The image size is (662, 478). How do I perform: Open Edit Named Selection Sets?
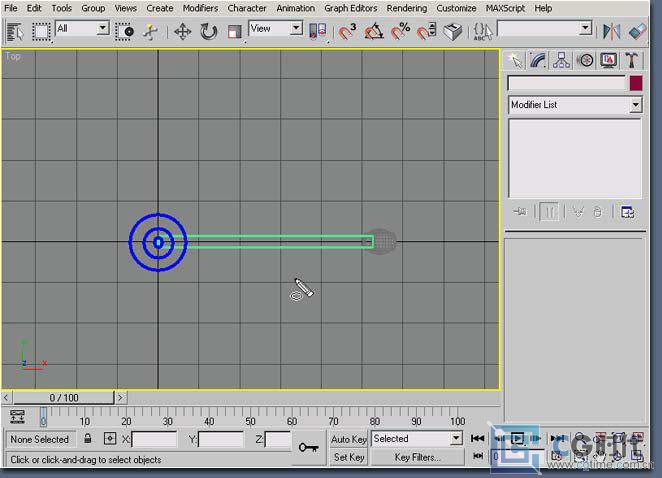pyautogui.click(x=483, y=32)
